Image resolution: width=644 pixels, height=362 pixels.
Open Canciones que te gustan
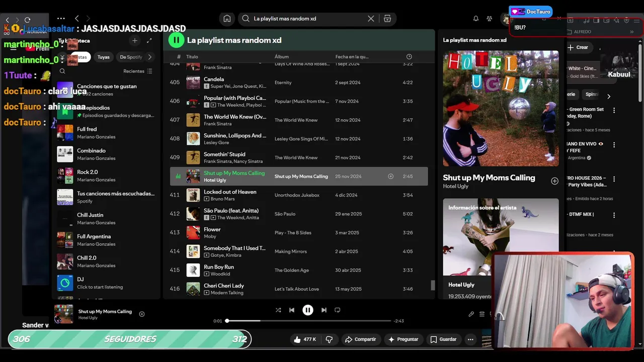coord(106,90)
